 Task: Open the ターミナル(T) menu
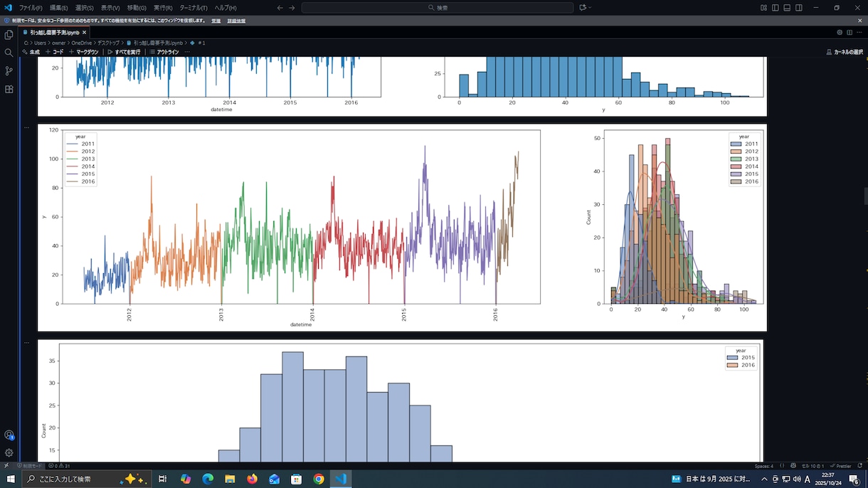(x=194, y=8)
